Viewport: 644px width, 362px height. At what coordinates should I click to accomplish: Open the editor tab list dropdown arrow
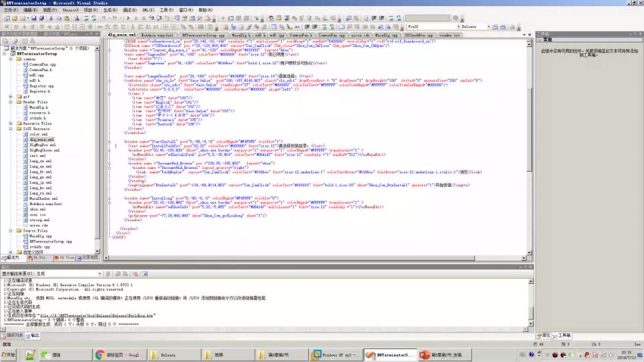point(524,35)
